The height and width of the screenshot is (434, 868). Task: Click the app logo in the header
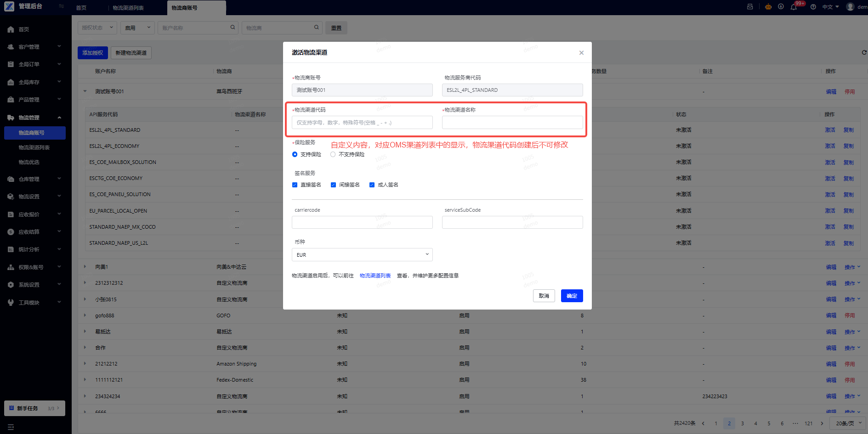coord(9,6)
